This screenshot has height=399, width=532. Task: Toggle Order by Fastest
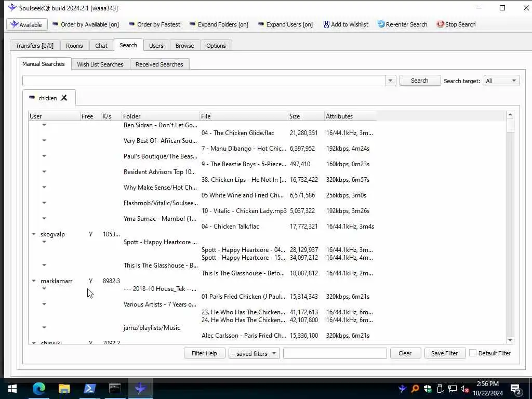pos(154,24)
